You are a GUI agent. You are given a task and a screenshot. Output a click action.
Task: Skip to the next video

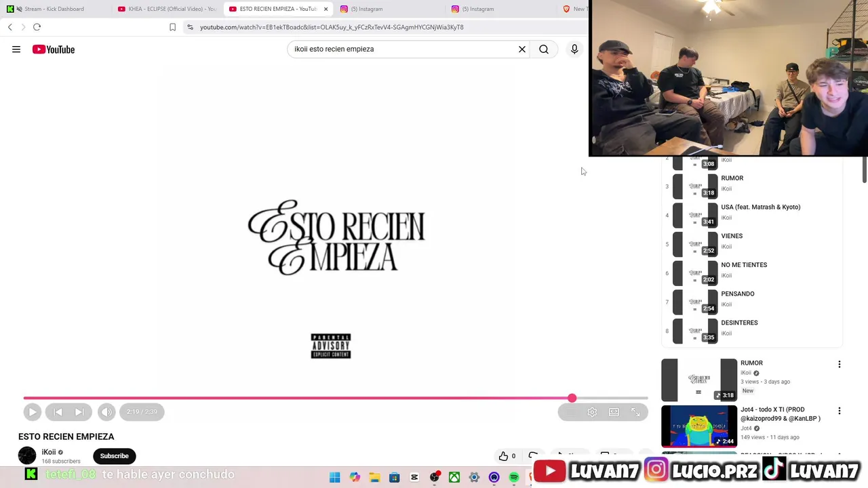(x=79, y=411)
